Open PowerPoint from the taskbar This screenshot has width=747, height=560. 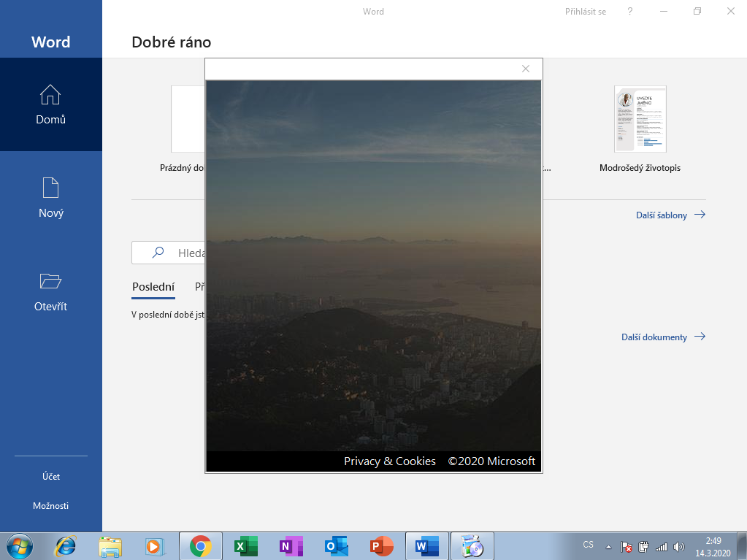pyautogui.click(x=381, y=546)
